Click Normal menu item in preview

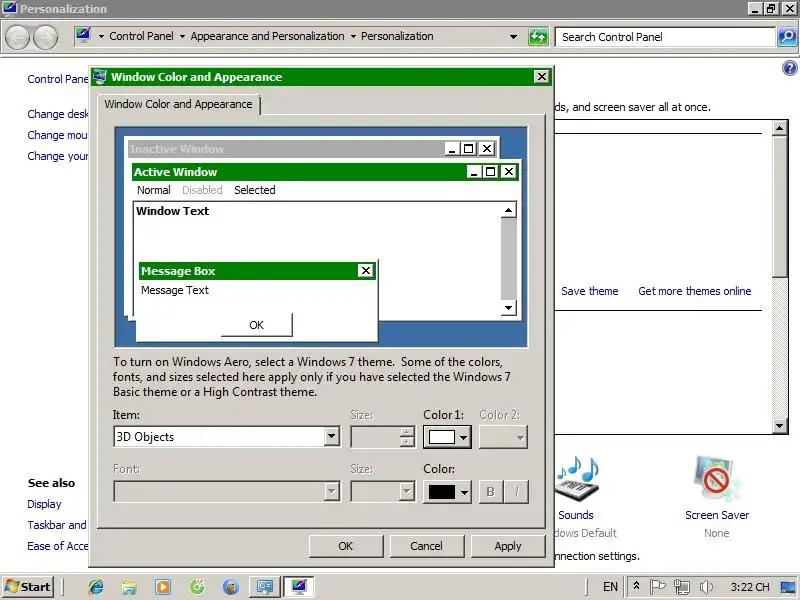click(154, 190)
